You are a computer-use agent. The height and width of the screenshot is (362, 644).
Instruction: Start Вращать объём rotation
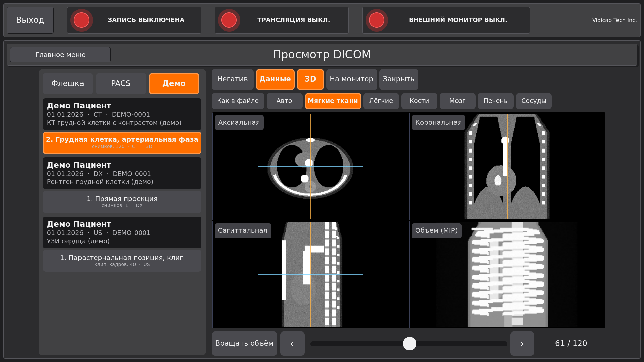click(x=245, y=344)
